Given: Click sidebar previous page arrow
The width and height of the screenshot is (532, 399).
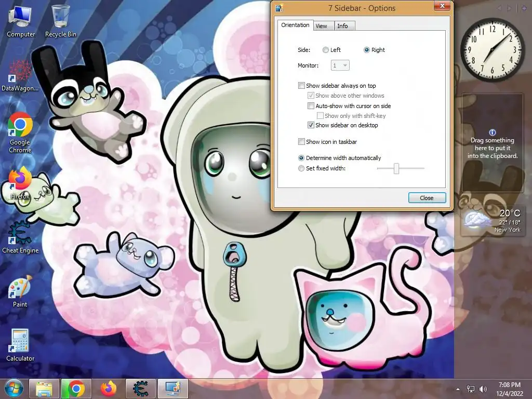Looking at the screenshot, I should [x=500, y=8].
